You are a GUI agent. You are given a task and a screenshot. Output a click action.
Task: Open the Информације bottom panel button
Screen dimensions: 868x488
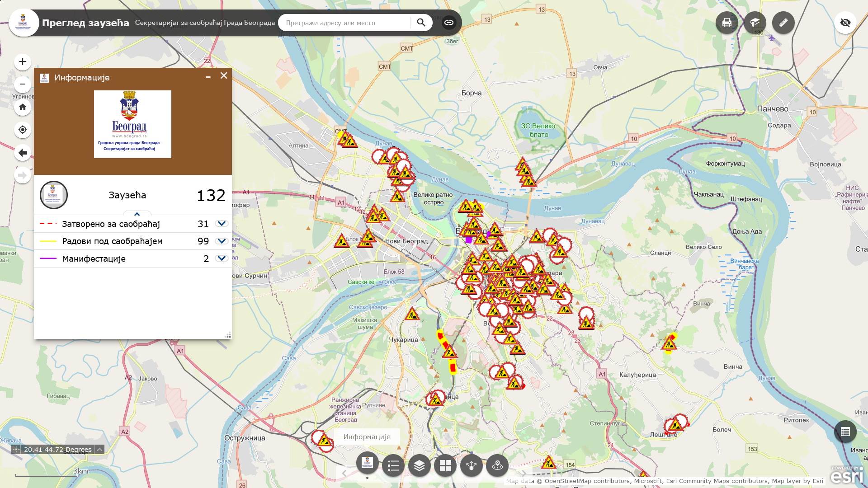[366, 436]
